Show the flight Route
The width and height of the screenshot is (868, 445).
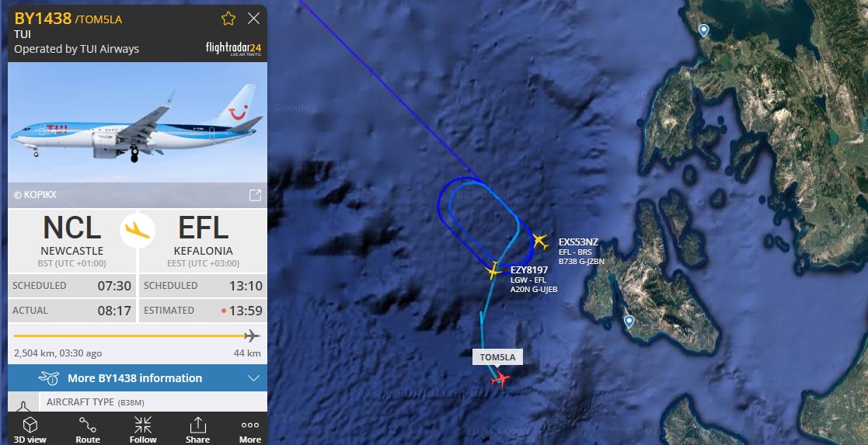coord(88,429)
